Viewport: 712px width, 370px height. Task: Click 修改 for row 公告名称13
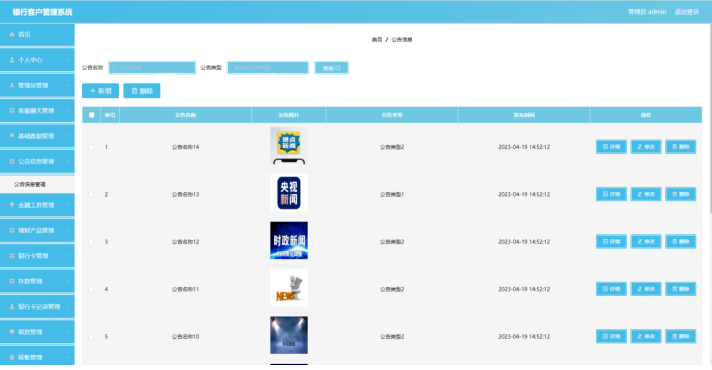tap(646, 194)
